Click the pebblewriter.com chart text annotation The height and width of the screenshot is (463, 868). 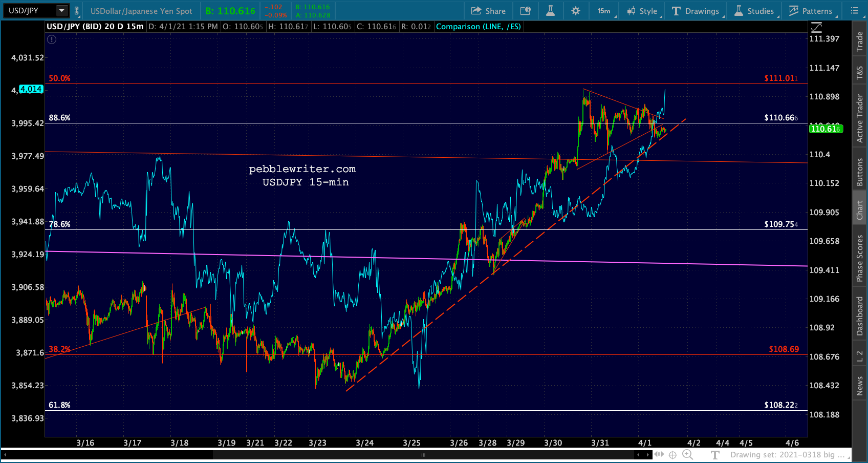[x=302, y=169]
